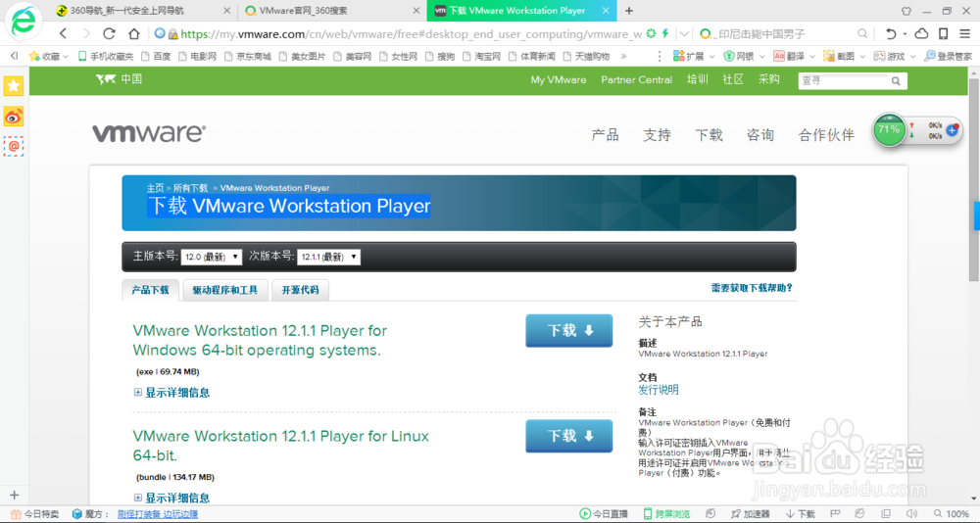Show more bookmarks with the » chevron
Viewport: 980px width, 523px height.
pos(623,56)
